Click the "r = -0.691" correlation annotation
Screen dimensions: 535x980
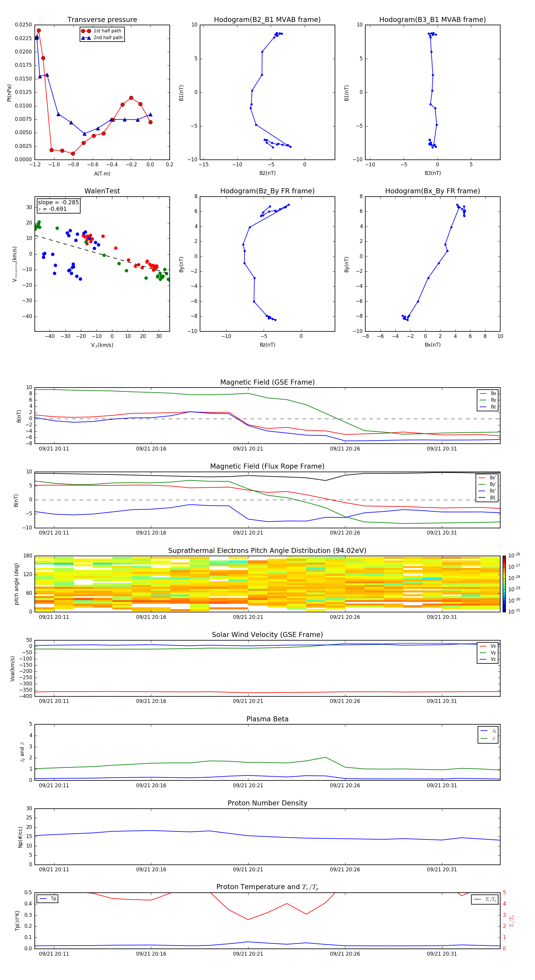53,209
